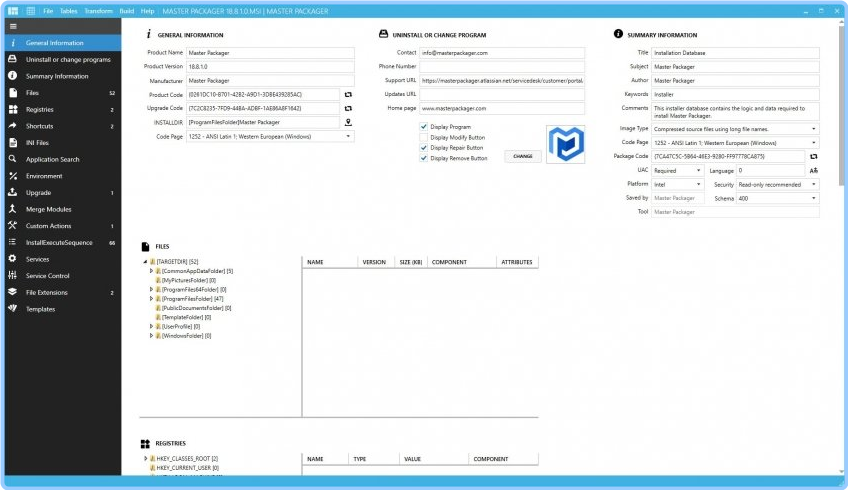Click the Phone Number input field
Image resolution: width=848 pixels, height=490 pixels.
click(502, 67)
